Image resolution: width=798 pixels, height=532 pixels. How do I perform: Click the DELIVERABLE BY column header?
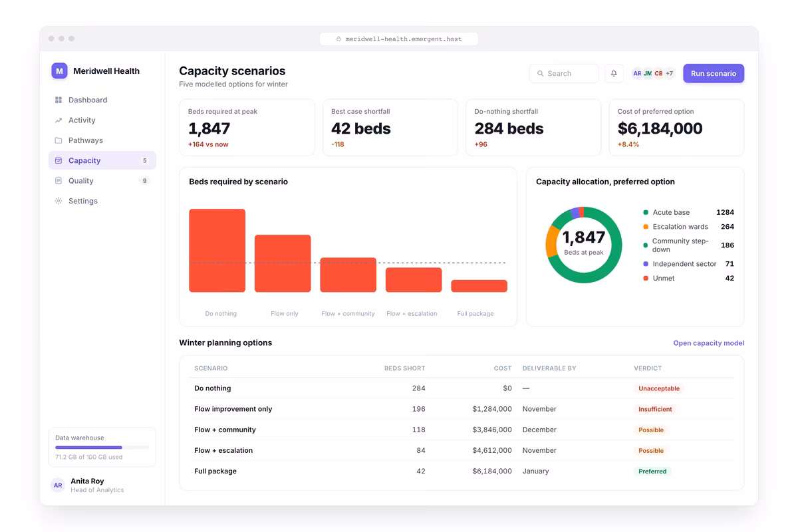click(x=549, y=368)
